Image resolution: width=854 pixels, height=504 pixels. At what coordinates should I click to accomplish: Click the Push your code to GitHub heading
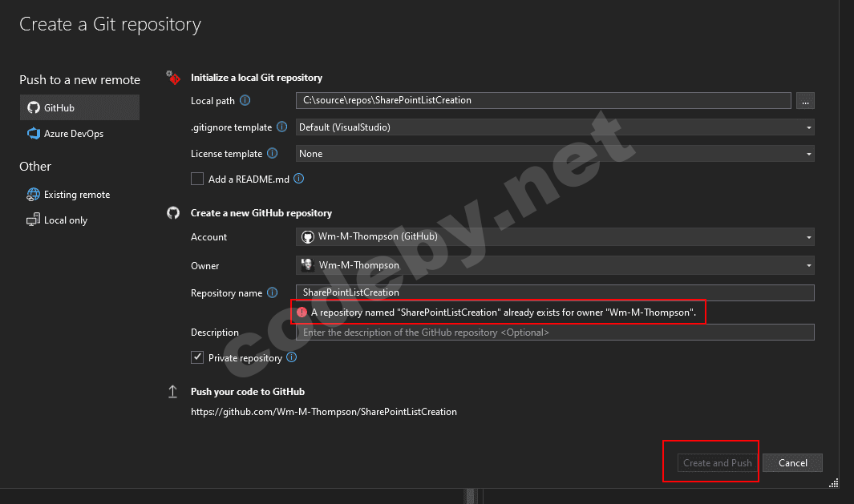(x=247, y=392)
